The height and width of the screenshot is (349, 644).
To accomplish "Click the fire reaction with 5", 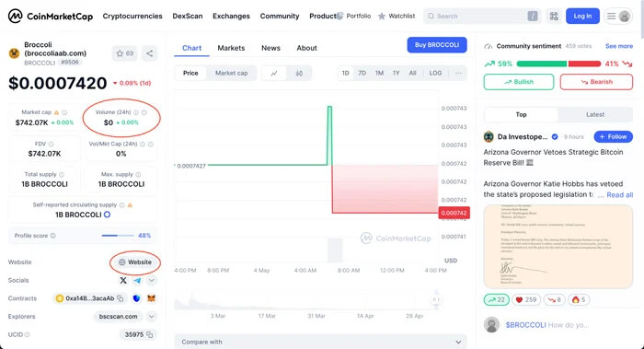I will (579, 299).
